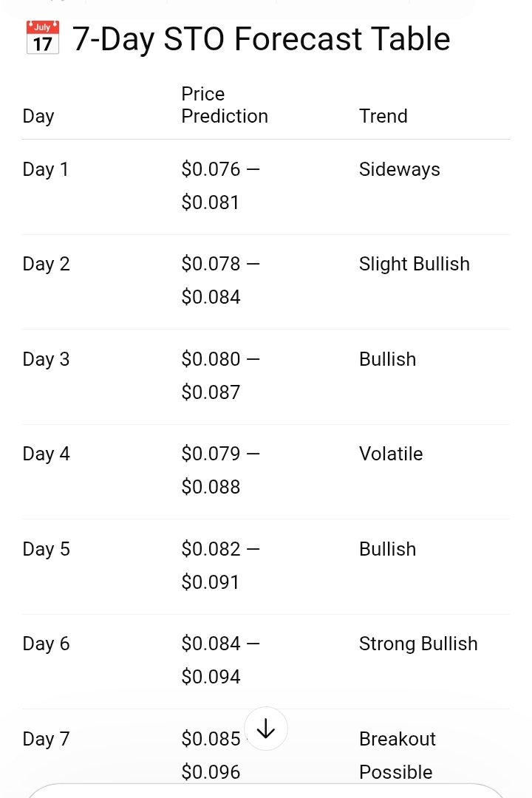Select the Day 6 row label
Screen dimensions: 532x798
tap(46, 644)
